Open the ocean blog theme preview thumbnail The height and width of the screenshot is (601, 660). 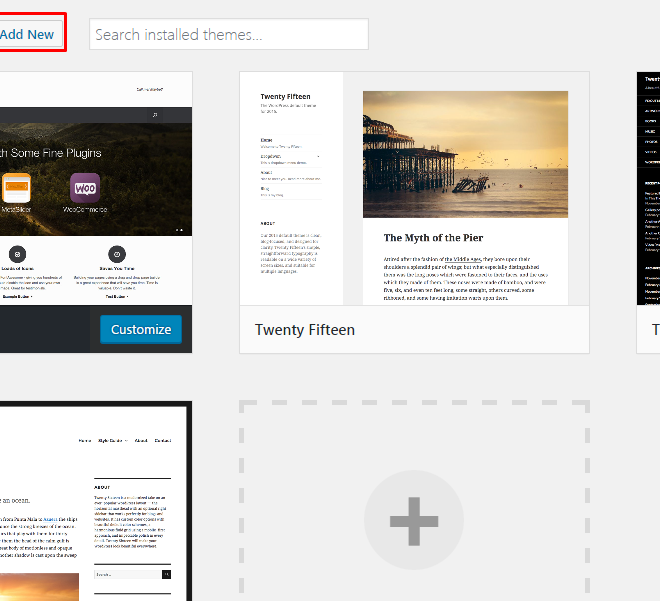(96, 501)
